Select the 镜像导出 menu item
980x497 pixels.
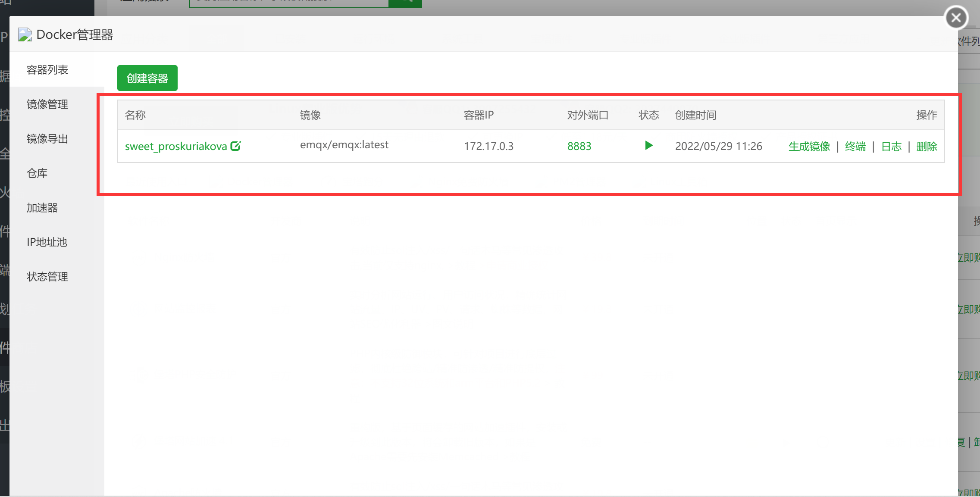click(47, 139)
